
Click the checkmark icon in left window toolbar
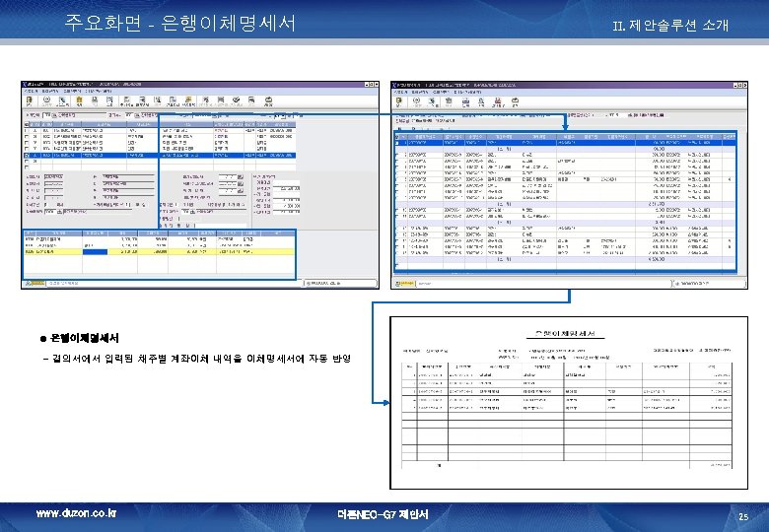tap(236, 100)
